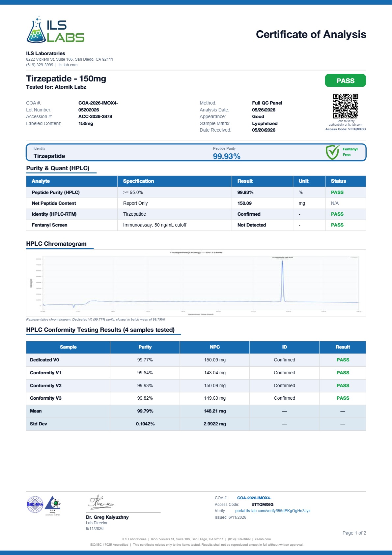Screen dimensions: 392x555
Task: Click the Dr. Greg Kalyuzhny name
Action: point(107,517)
